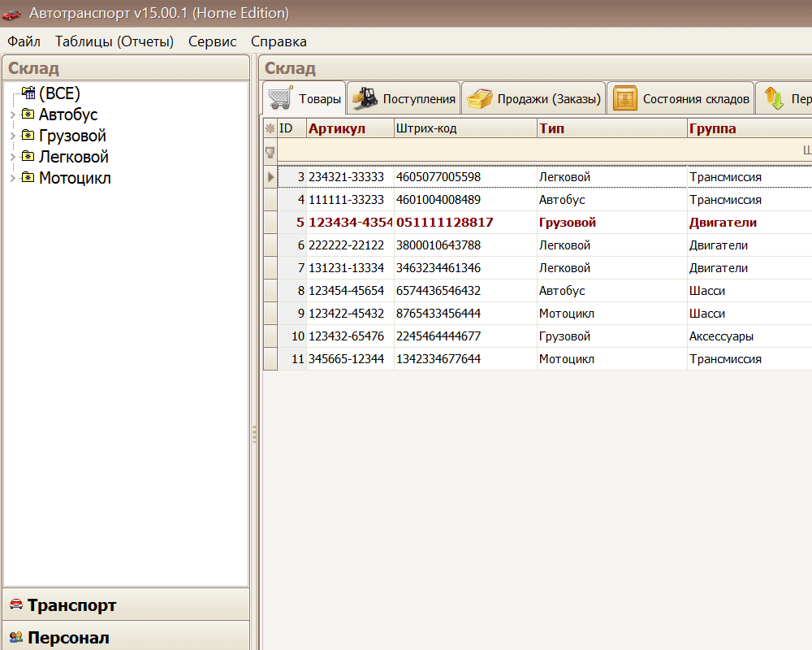Click the forklift icon on Поступления tab
The height and width of the screenshot is (650, 812).
[x=365, y=98]
